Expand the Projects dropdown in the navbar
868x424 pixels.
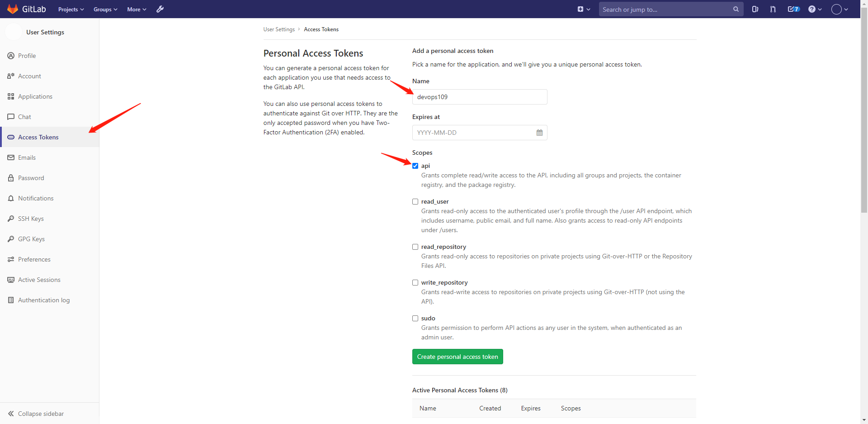[71, 9]
